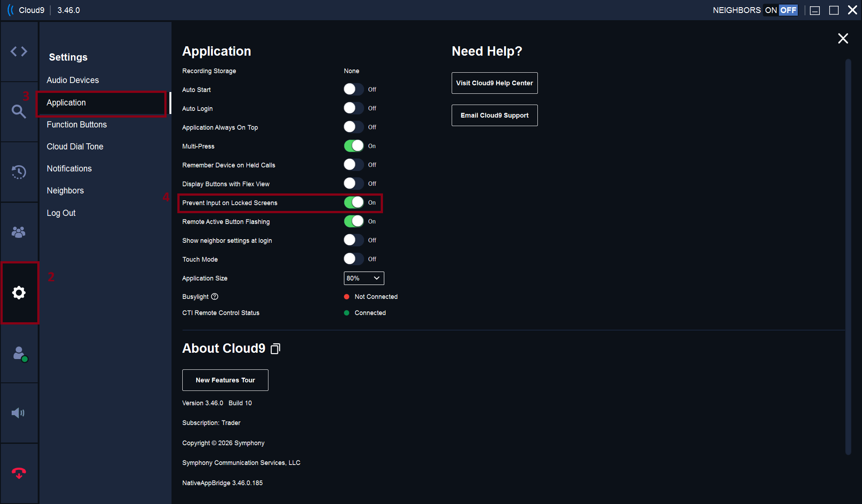Click the Copyright 2026 Symphony text

click(223, 443)
